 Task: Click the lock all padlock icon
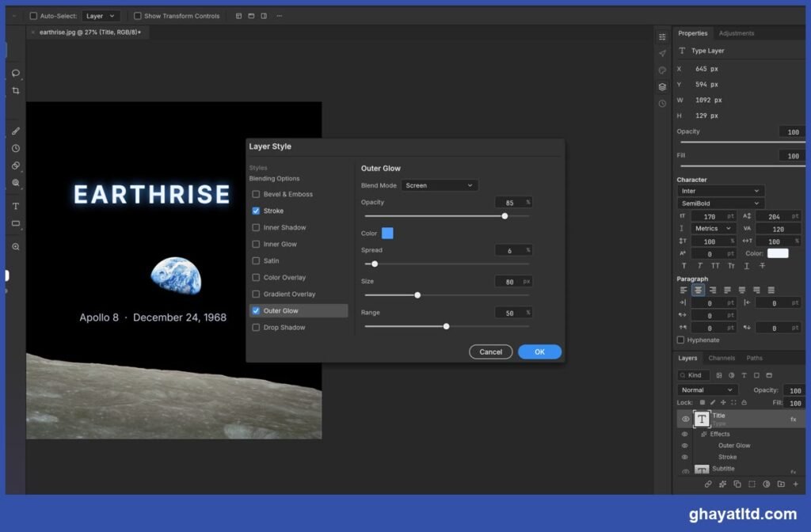coord(744,402)
